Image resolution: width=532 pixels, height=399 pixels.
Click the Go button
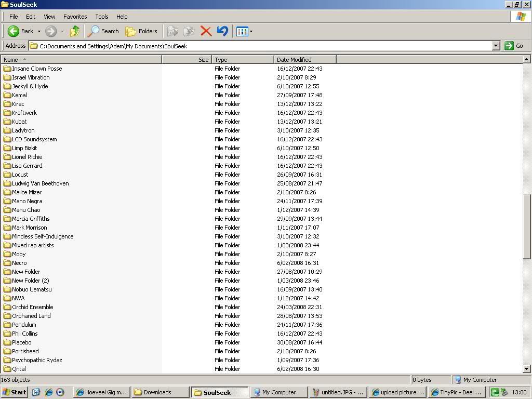click(514, 46)
